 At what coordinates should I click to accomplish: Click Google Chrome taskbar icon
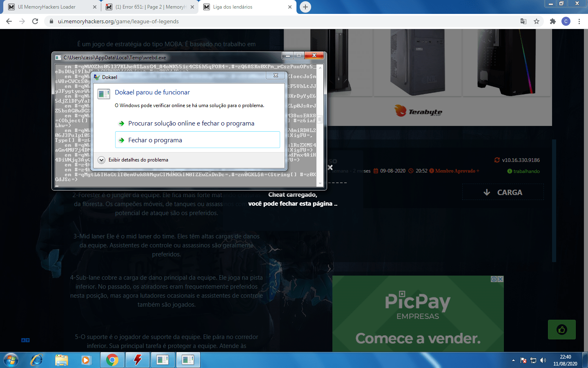point(112,360)
